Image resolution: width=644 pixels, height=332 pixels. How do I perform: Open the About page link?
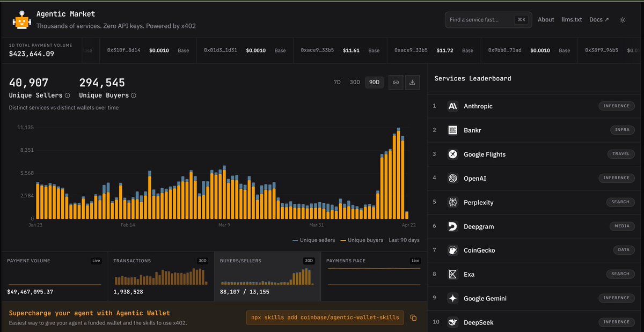[546, 20]
